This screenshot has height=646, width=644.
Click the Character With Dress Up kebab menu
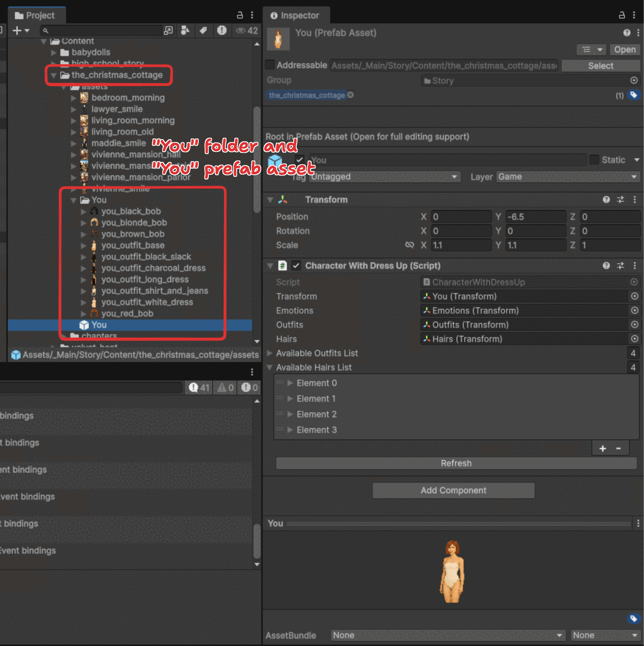(x=634, y=266)
